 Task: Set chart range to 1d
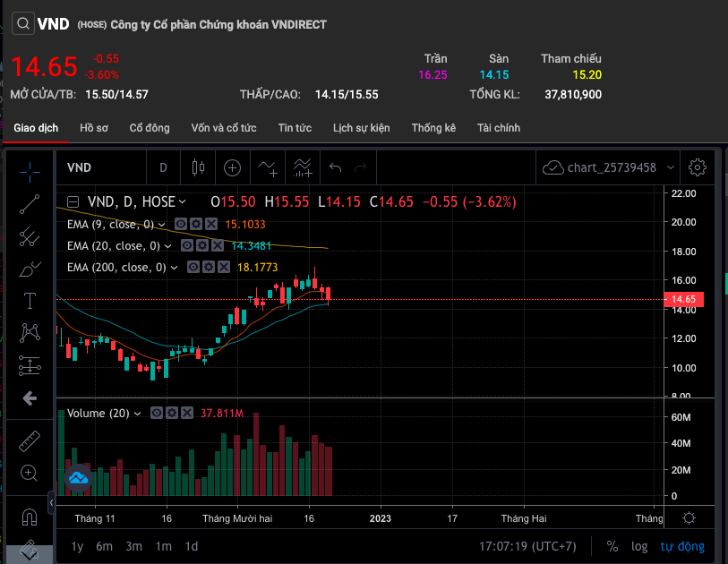[x=192, y=546]
